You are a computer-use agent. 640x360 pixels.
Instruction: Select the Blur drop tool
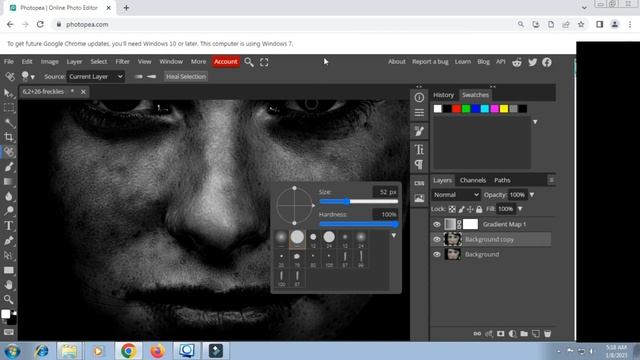[x=9, y=196]
